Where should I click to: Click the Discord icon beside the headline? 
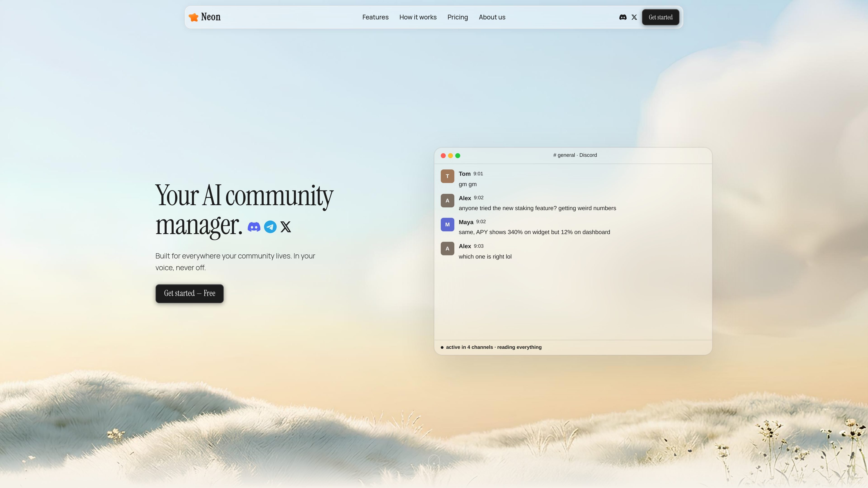pyautogui.click(x=254, y=227)
